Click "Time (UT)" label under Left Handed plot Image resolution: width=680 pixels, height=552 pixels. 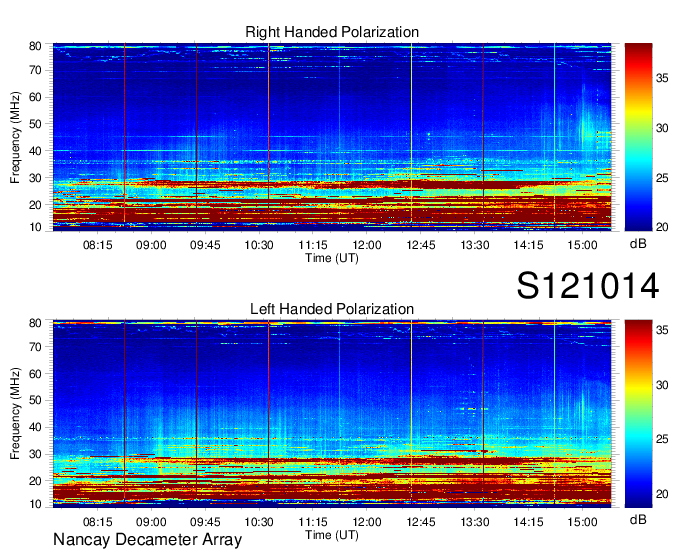(332, 535)
